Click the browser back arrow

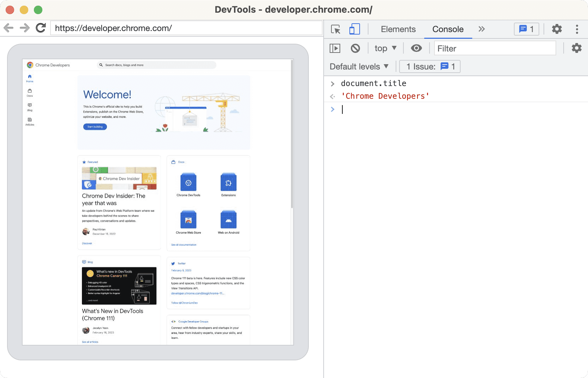[8, 28]
